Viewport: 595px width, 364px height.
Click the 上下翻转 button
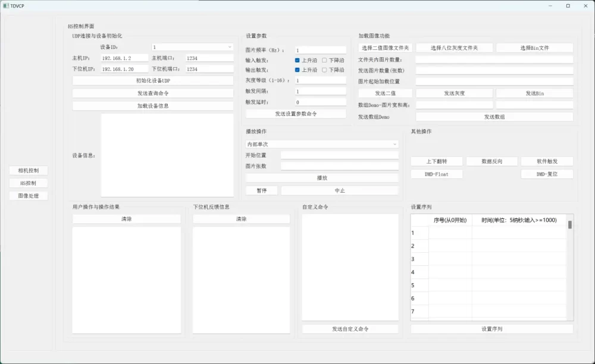point(436,161)
